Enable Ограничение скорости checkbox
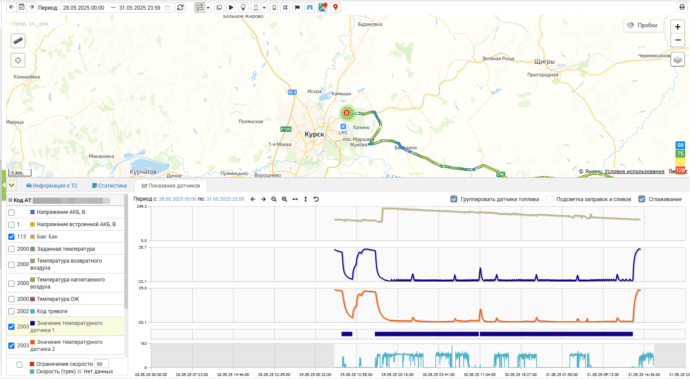 pos(19,364)
